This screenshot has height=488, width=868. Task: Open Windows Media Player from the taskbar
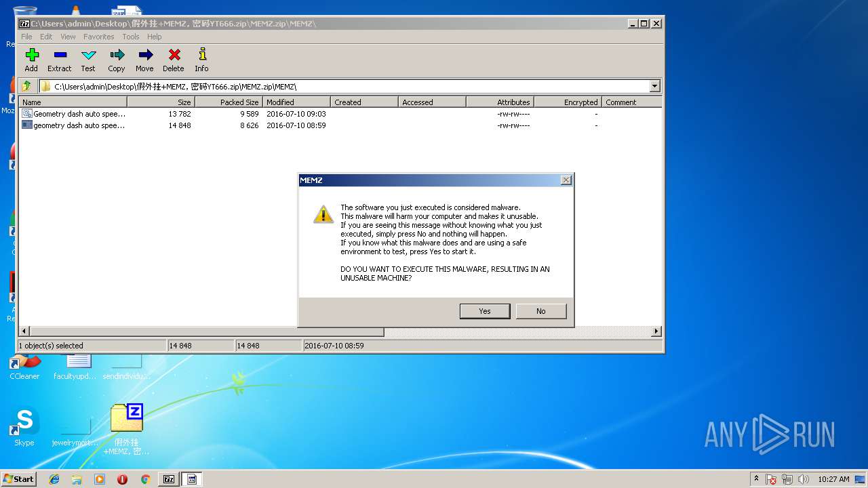pos(100,479)
